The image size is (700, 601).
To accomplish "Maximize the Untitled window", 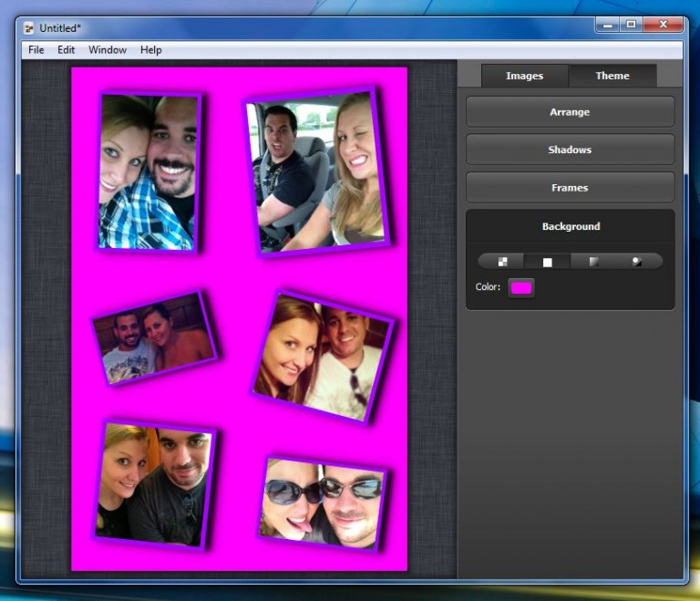I will 631,25.
